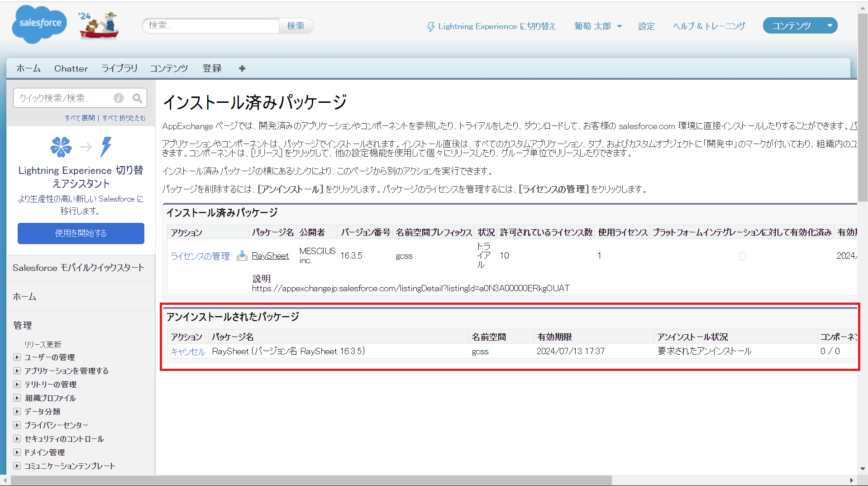The width and height of the screenshot is (868, 486).
Task: Click the リリース更新 sidebar link
Action: pyautogui.click(x=43, y=345)
